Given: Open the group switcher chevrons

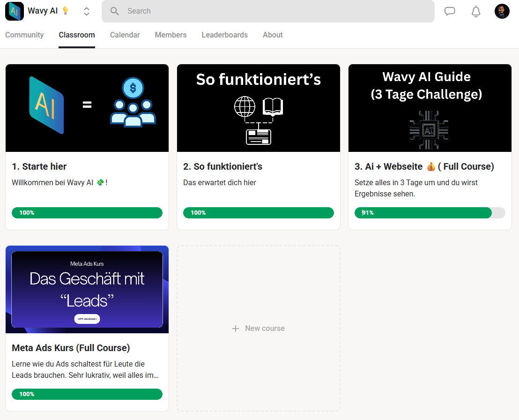Looking at the screenshot, I should point(86,11).
